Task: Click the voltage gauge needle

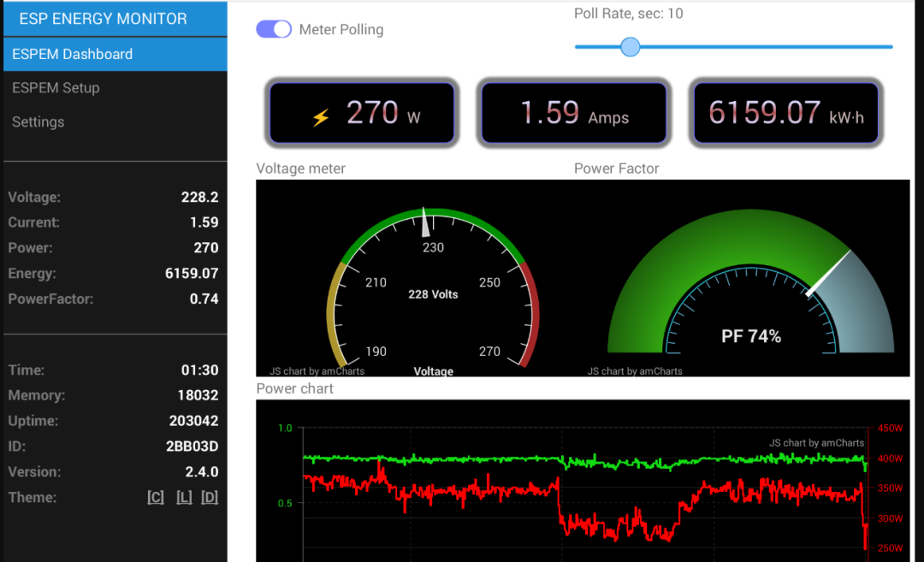Action: 425,222
